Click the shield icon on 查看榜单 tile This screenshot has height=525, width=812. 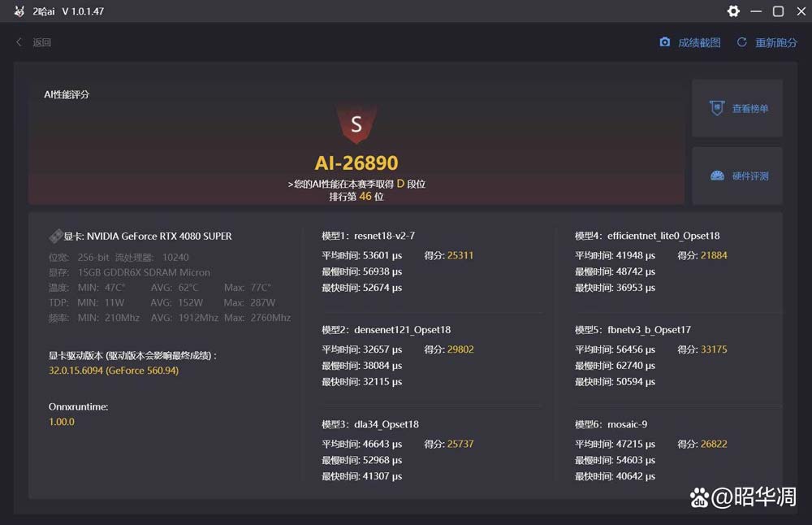pos(716,108)
